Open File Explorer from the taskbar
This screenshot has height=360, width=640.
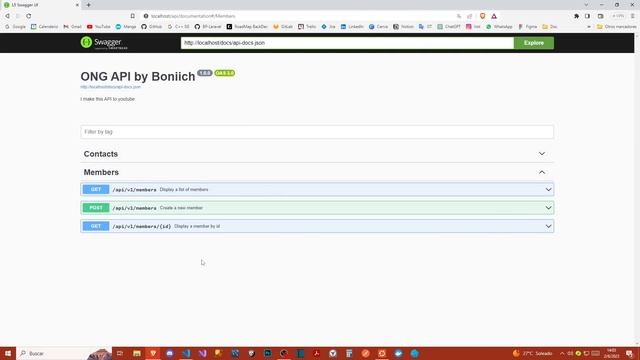coord(137,353)
